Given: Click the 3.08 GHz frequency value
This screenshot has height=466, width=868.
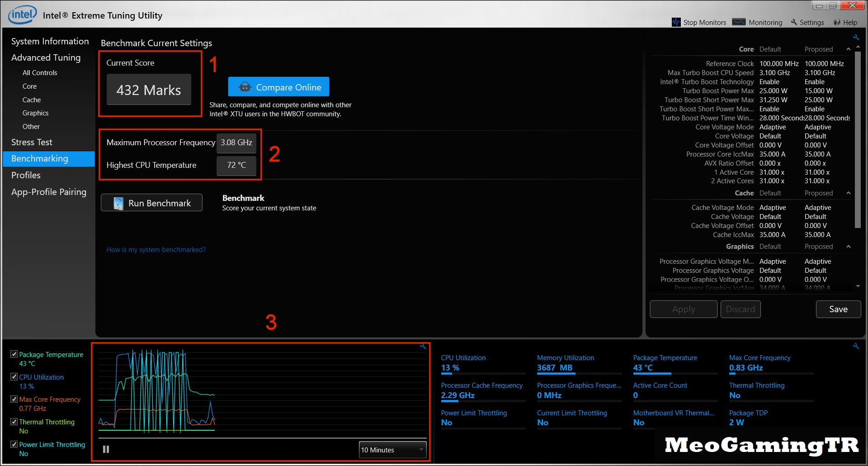Looking at the screenshot, I should [236, 143].
